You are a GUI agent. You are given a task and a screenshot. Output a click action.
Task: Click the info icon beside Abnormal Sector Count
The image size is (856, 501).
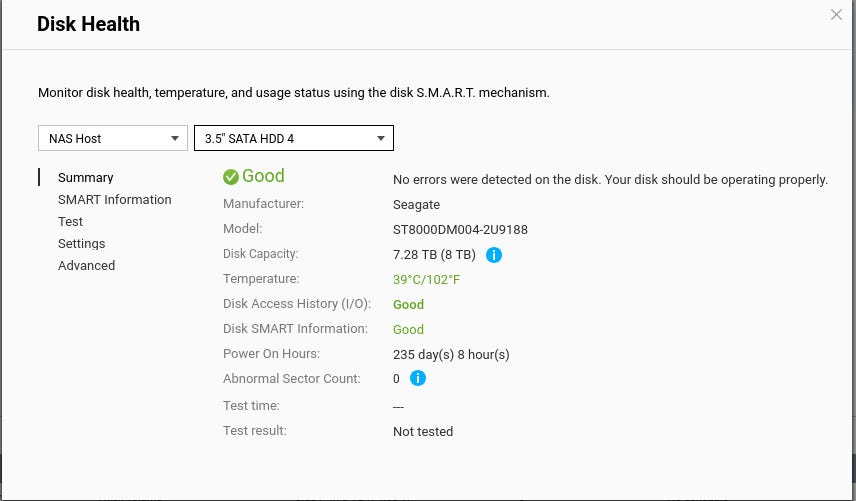click(x=418, y=378)
